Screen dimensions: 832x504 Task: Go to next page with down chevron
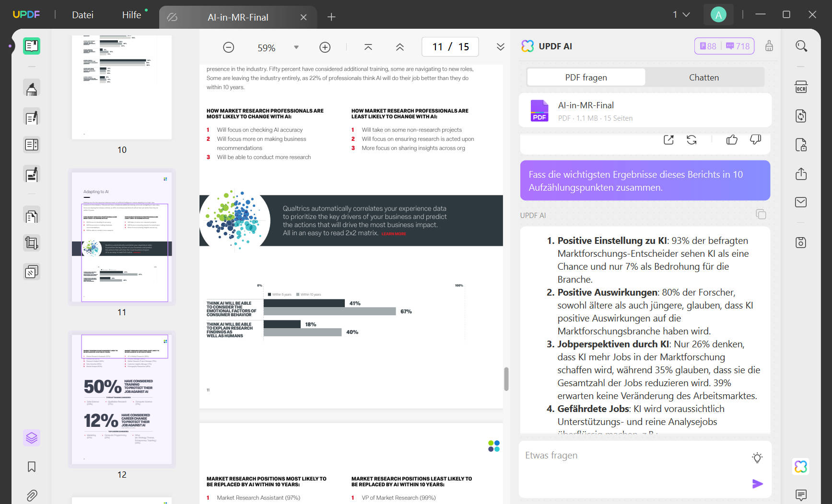click(500, 47)
